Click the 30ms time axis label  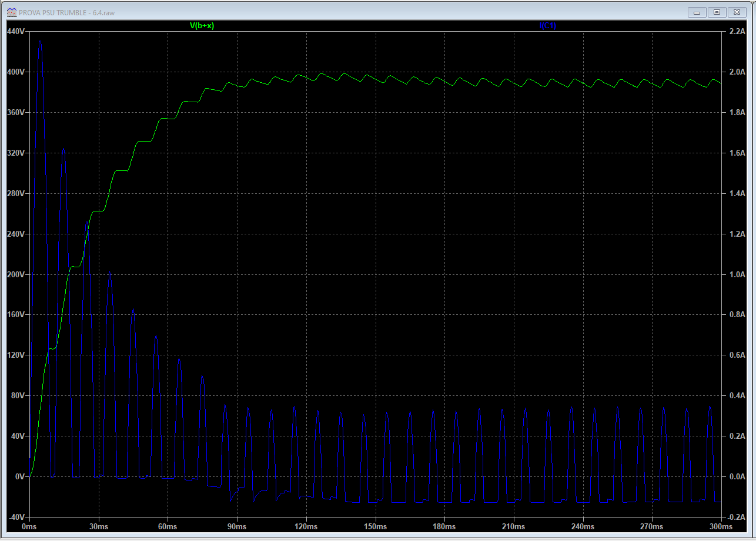tap(99, 526)
